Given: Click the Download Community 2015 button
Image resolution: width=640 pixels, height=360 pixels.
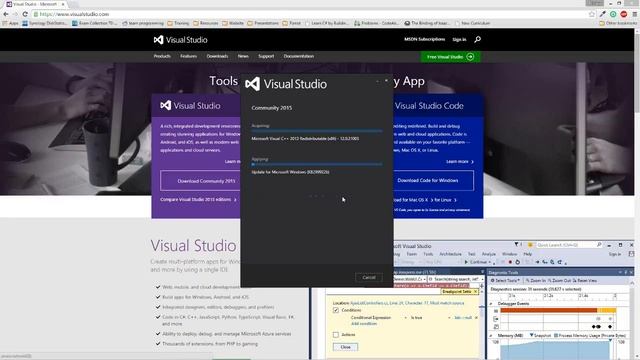Looking at the screenshot, I should coord(200,181).
